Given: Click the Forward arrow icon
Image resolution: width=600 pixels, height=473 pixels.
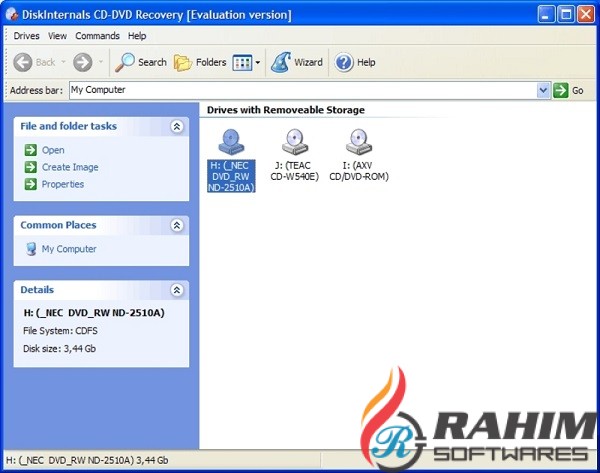Looking at the screenshot, I should click(x=83, y=62).
